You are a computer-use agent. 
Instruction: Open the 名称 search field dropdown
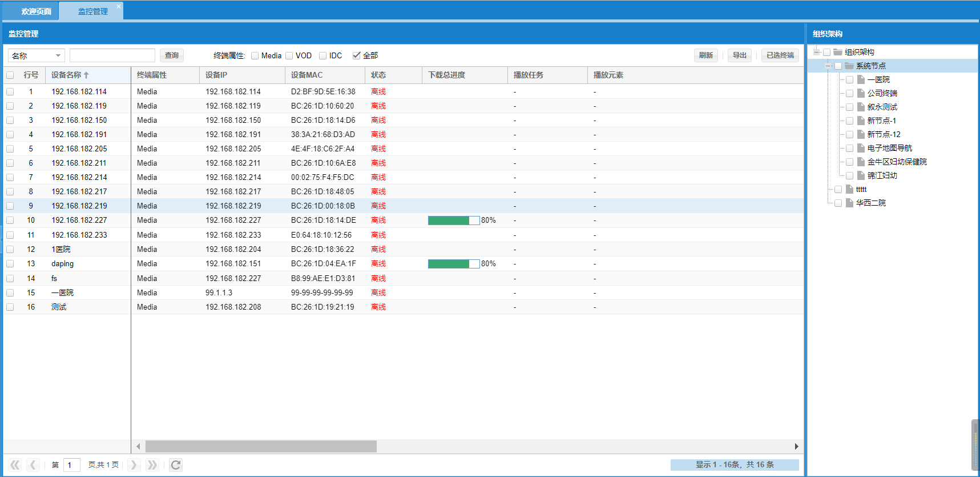pyautogui.click(x=58, y=55)
